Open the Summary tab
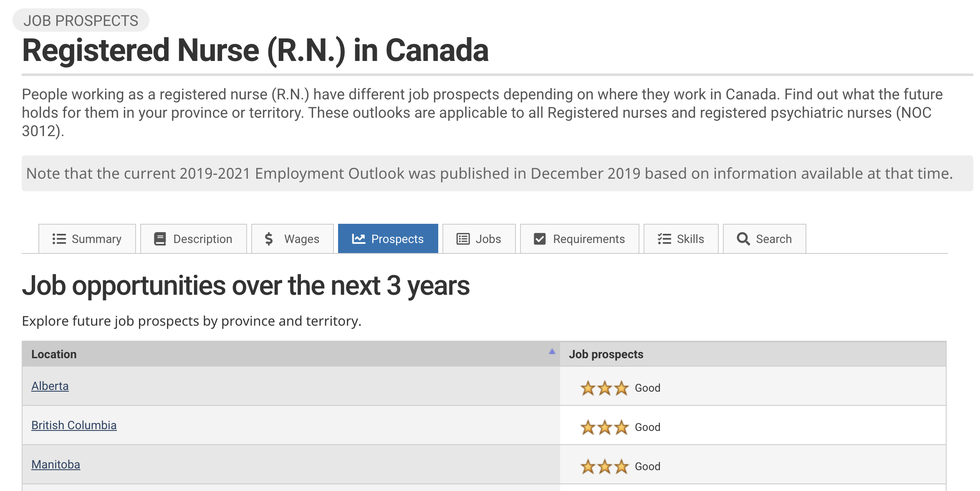Viewport: 980px width, 491px height. [87, 239]
